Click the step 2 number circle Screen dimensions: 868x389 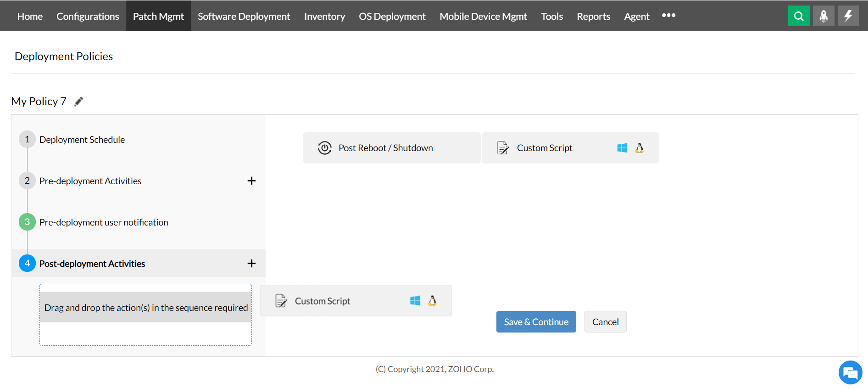(x=27, y=180)
